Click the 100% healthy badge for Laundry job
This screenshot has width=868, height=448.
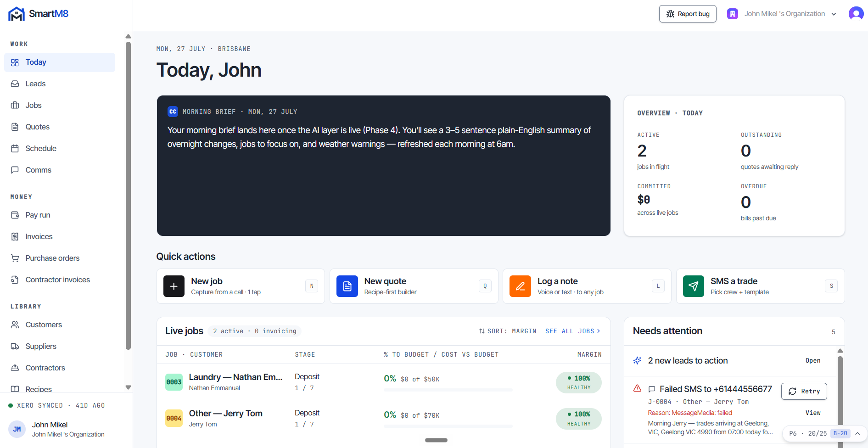(579, 382)
